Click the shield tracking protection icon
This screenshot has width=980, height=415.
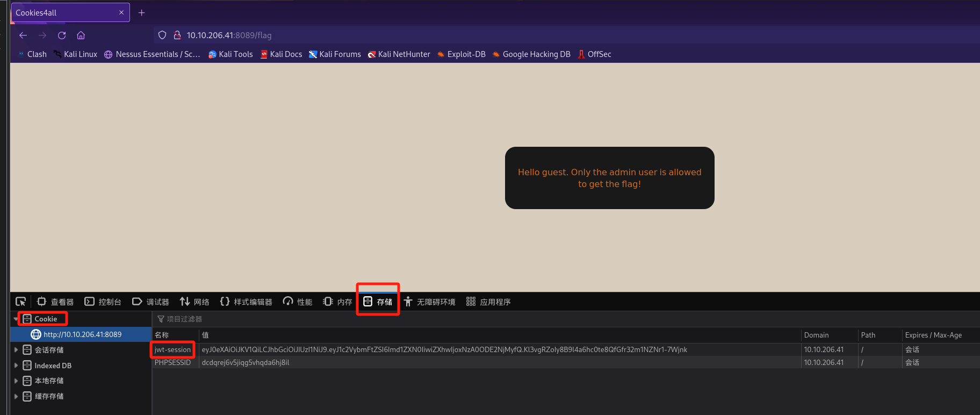[x=162, y=35]
